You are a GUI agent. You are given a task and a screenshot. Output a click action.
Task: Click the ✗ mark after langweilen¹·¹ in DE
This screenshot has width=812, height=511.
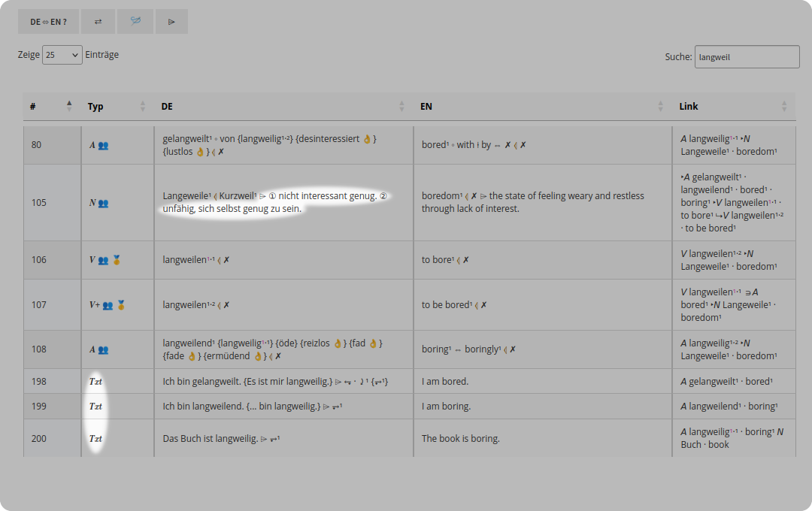click(x=226, y=260)
